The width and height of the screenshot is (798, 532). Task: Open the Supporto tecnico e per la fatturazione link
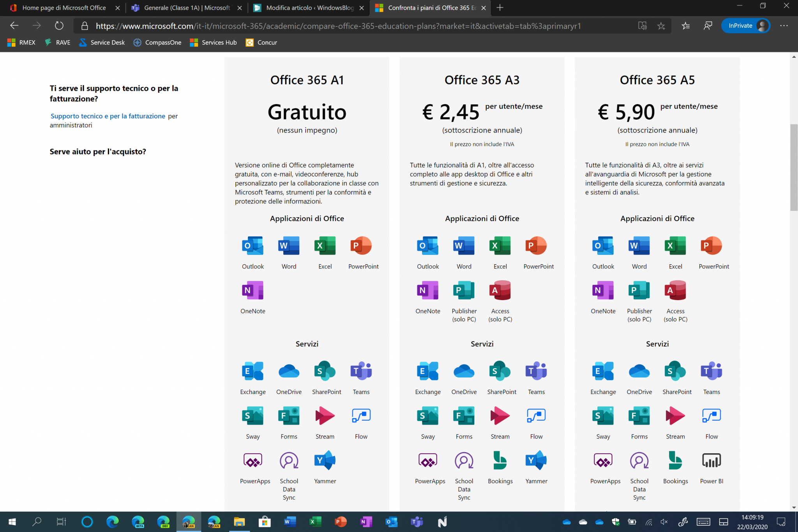click(x=108, y=116)
